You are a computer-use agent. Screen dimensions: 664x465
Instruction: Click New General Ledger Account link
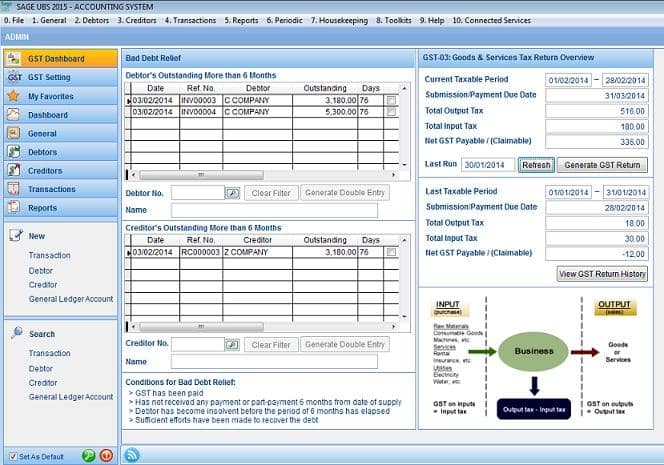tap(71, 299)
